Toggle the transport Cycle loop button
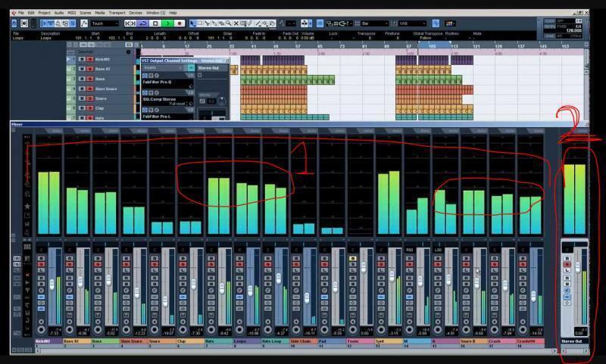The width and height of the screenshot is (606, 364). pos(143,23)
